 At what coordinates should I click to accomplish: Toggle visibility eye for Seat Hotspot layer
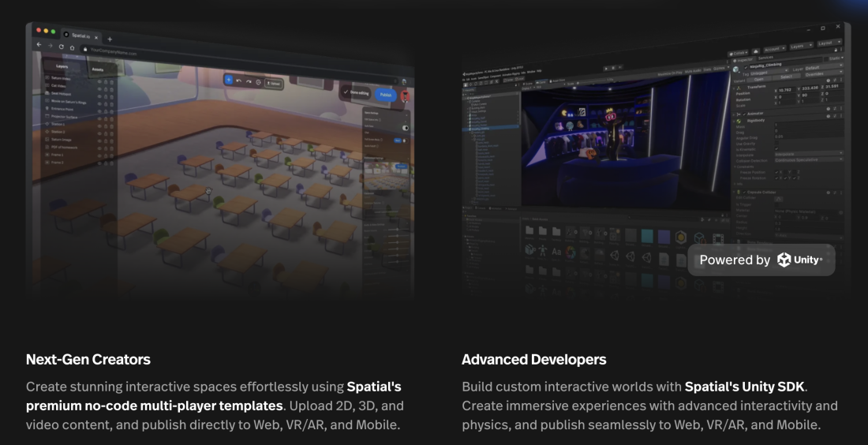click(x=99, y=96)
